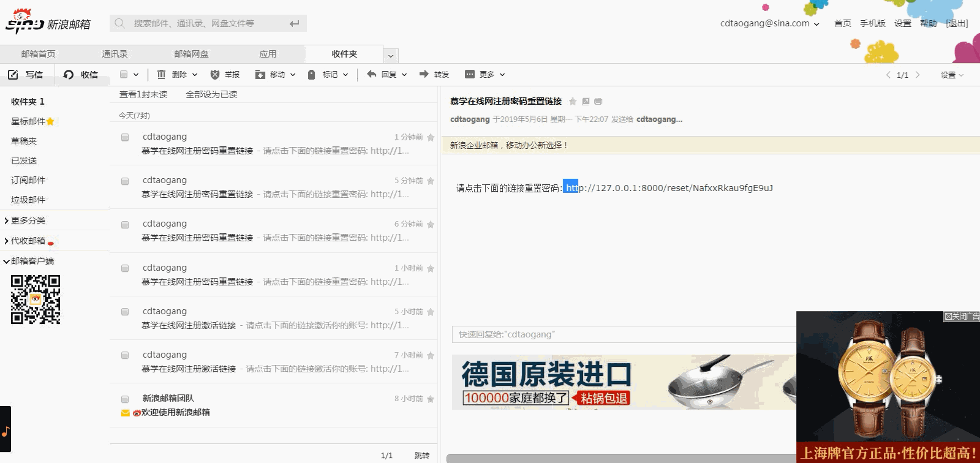Check the email from 1 分钟前
This screenshot has width=980, height=463.
(125, 137)
